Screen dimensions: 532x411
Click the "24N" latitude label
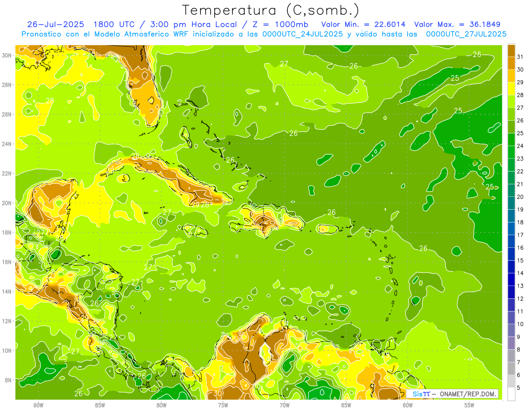click(7, 144)
